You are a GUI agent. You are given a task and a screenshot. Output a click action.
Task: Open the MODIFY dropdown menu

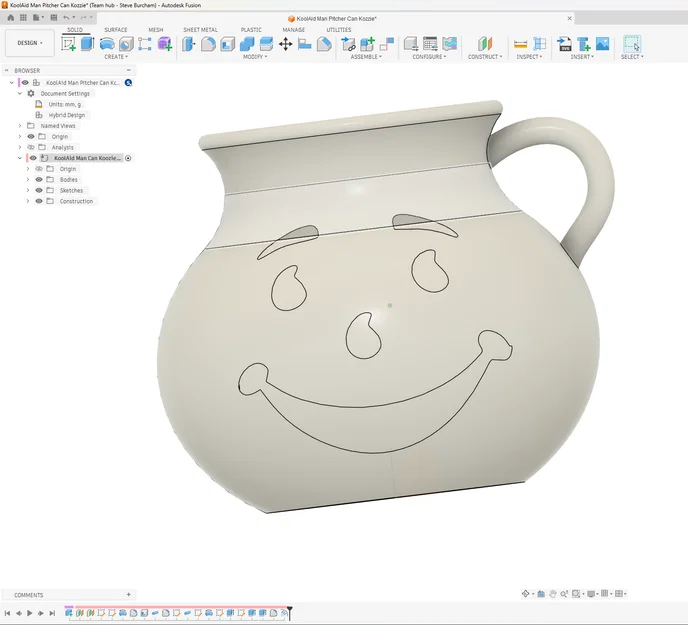point(255,57)
